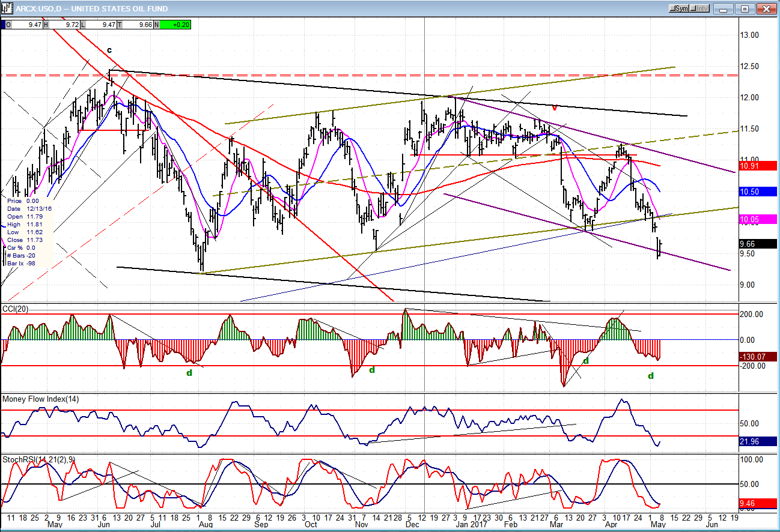Click the black 9.66 last price tag
The width and height of the screenshot is (780, 532).
pos(758,244)
